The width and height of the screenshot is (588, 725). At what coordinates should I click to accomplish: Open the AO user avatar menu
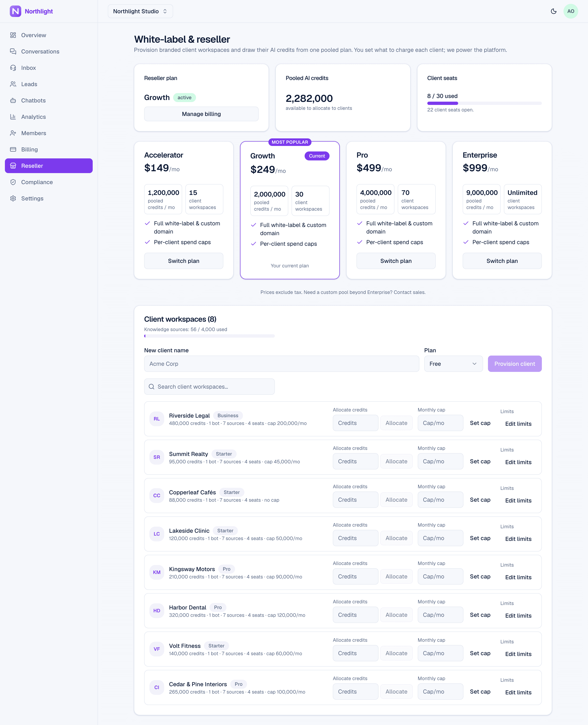pyautogui.click(x=571, y=11)
